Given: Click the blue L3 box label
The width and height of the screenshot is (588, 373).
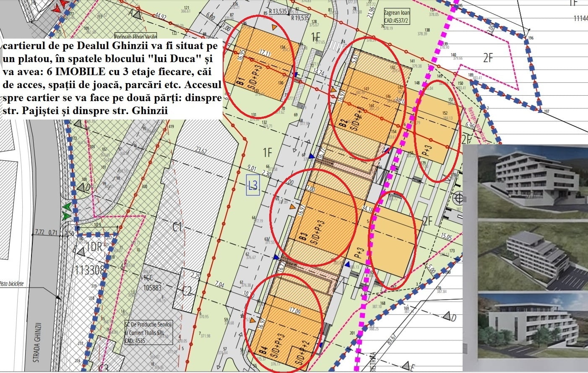Looking at the screenshot, I should (253, 185).
